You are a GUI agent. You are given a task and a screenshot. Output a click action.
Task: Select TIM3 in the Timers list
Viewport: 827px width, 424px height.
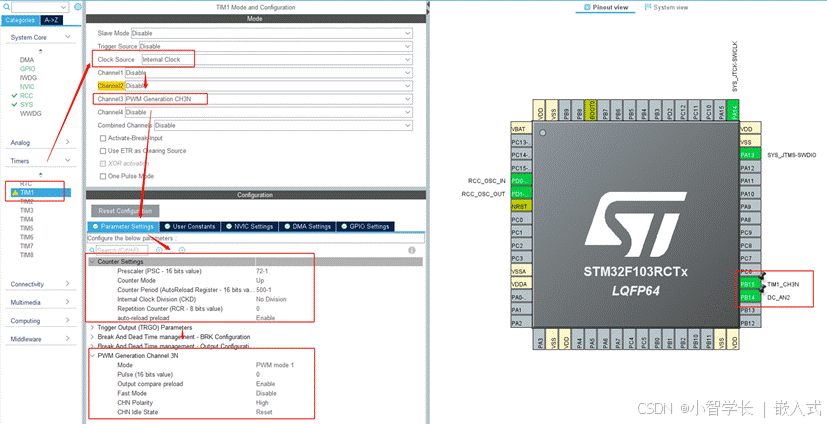tap(26, 210)
